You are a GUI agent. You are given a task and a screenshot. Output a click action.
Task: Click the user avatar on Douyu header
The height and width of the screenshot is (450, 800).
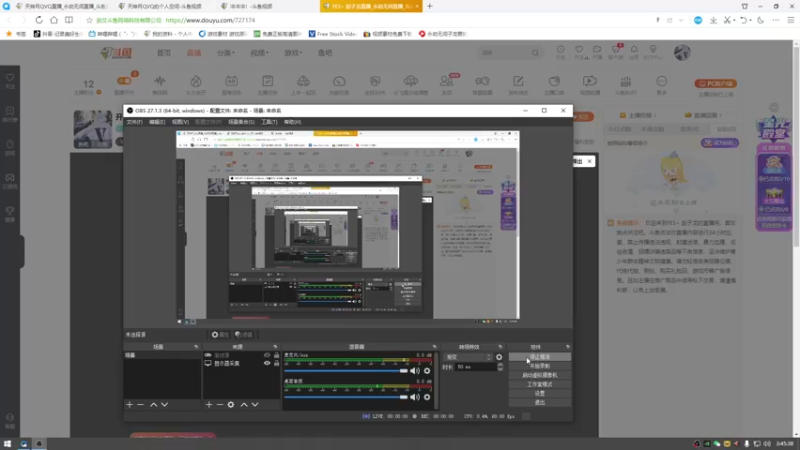[x=682, y=53]
